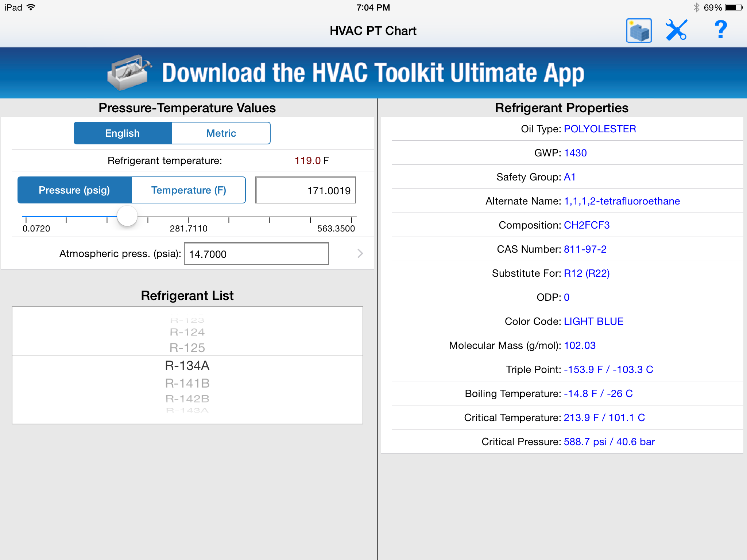Tap the Critical Pressure 588.7 psi value

pos(609,442)
